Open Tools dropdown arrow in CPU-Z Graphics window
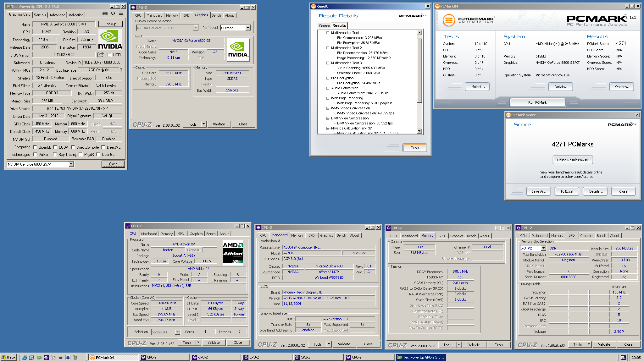This screenshot has width=644, height=362. click(203, 124)
